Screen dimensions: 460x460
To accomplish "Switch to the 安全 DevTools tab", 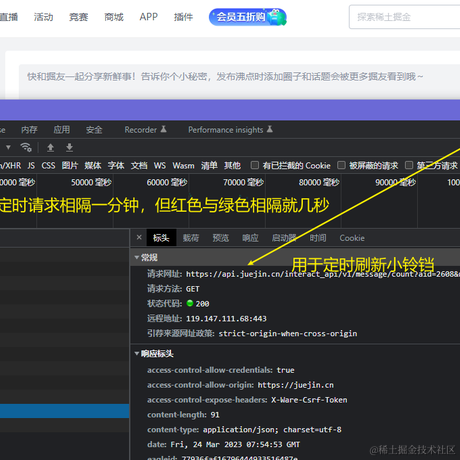I will click(x=94, y=130).
